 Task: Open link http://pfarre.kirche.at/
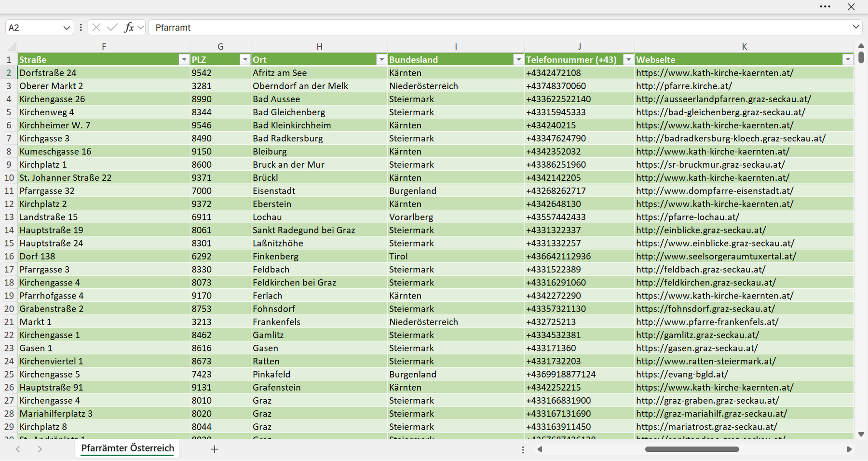tap(684, 86)
